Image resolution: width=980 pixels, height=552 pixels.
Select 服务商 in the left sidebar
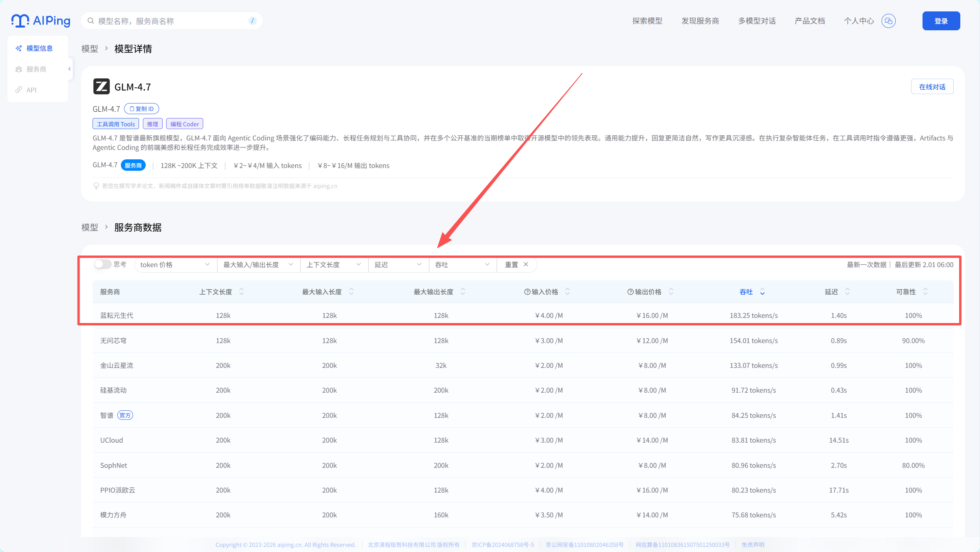[x=36, y=69]
